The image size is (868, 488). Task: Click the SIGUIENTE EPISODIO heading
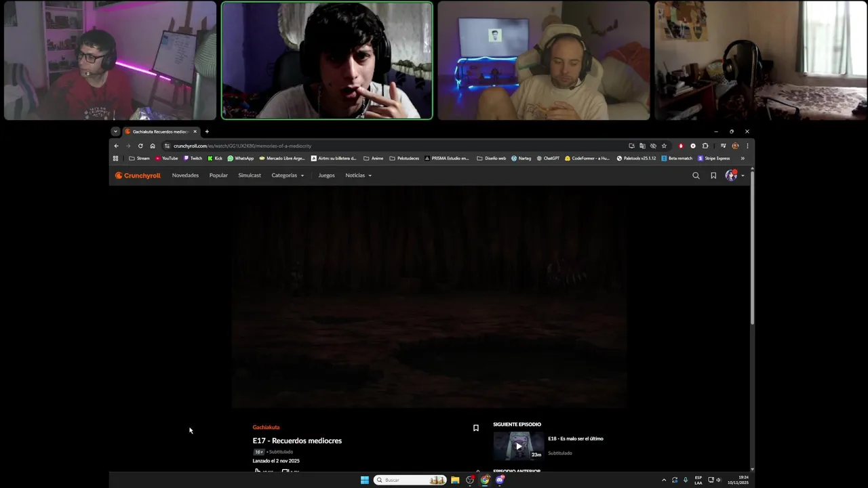(x=517, y=424)
